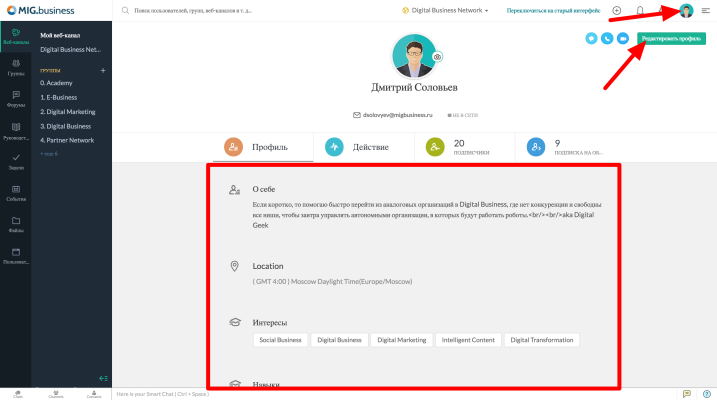Select the Digital Marketing interest tag
The width and height of the screenshot is (717, 400).
401,340
